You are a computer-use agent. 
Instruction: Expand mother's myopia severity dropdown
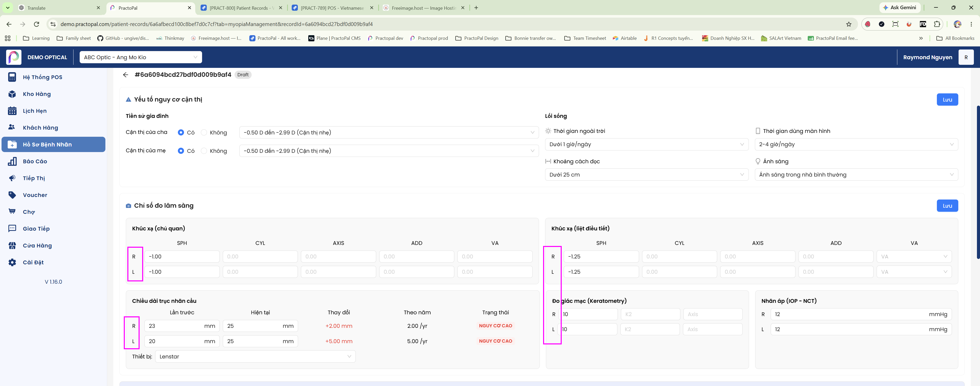389,151
